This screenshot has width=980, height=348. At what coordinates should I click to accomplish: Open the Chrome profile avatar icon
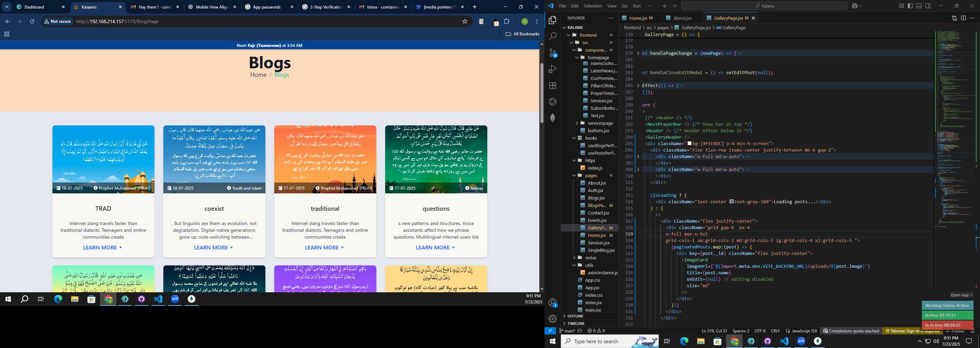pyautogui.click(x=524, y=21)
